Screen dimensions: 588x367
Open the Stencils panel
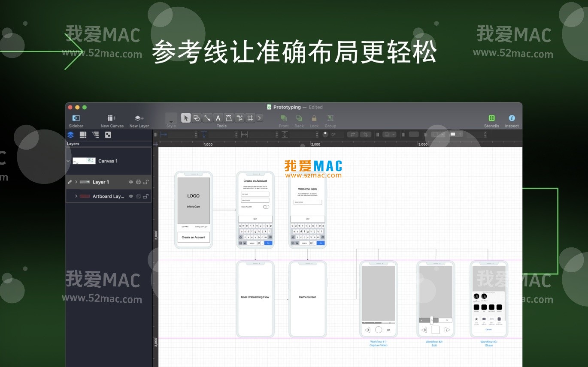click(x=491, y=118)
